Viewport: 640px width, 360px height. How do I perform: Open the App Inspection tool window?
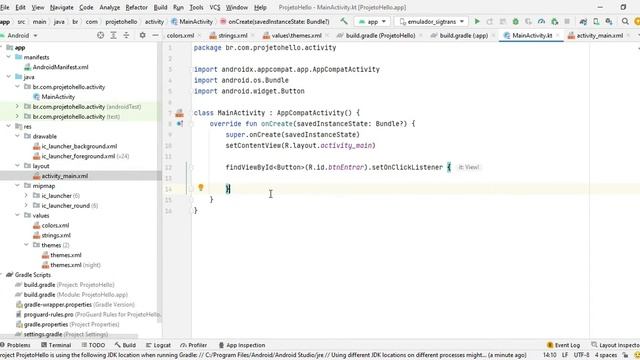pos(242,345)
